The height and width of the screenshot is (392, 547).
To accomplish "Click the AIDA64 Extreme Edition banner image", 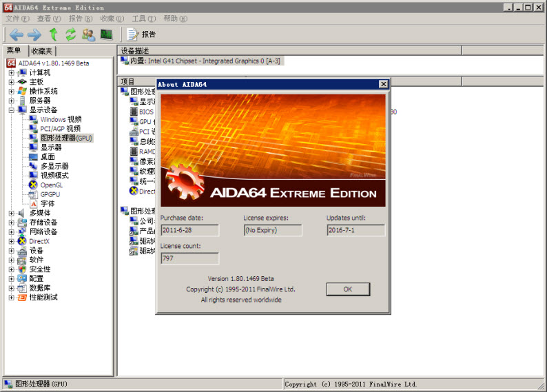I will pyautogui.click(x=273, y=150).
